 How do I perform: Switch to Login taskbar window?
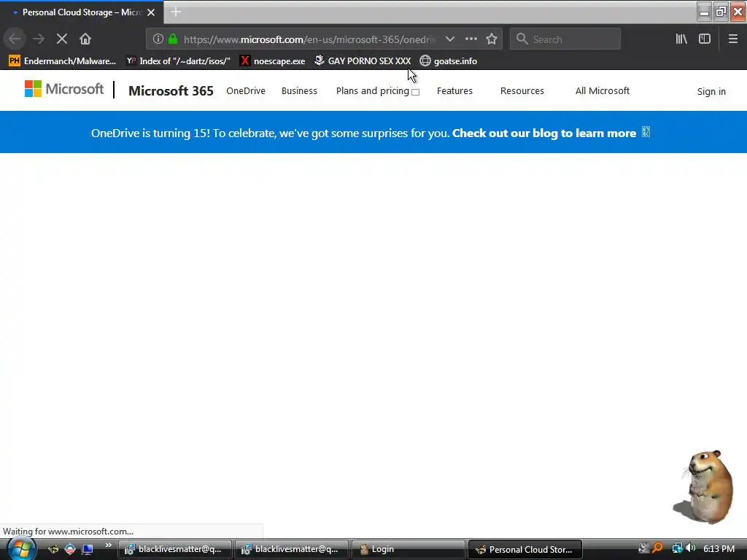pyautogui.click(x=408, y=550)
